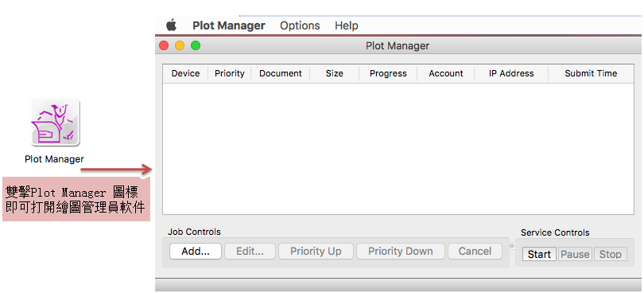Open the Apple menu
Image resolution: width=644 pixels, height=293 pixels.
(171, 25)
